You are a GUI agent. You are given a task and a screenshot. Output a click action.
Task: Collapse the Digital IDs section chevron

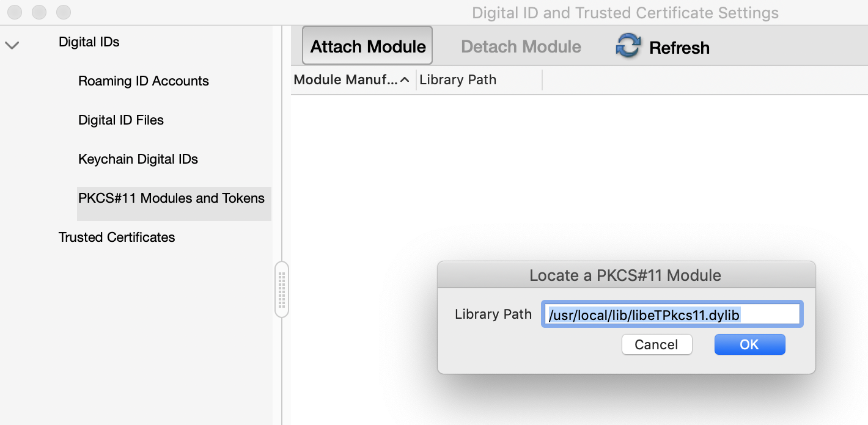pyautogui.click(x=12, y=45)
